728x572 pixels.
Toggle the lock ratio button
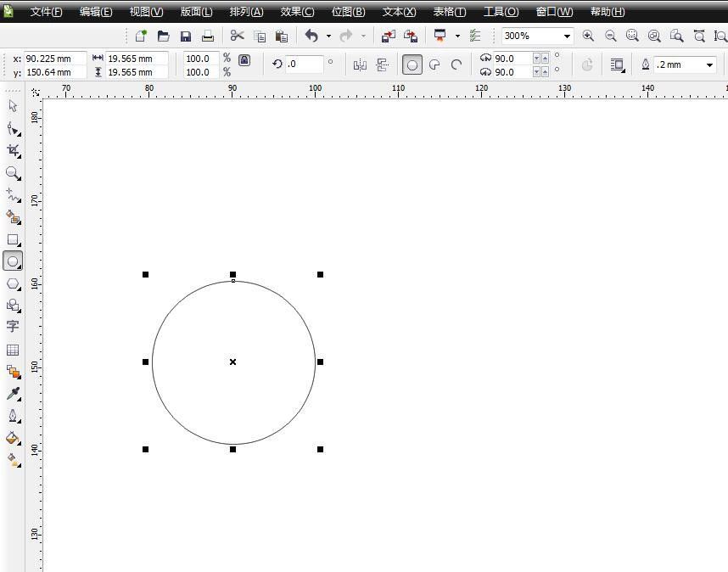244,60
